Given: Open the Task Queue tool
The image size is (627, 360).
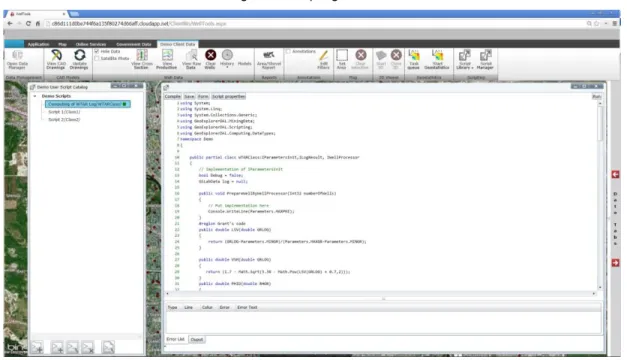Looking at the screenshot, I should click(x=414, y=59).
